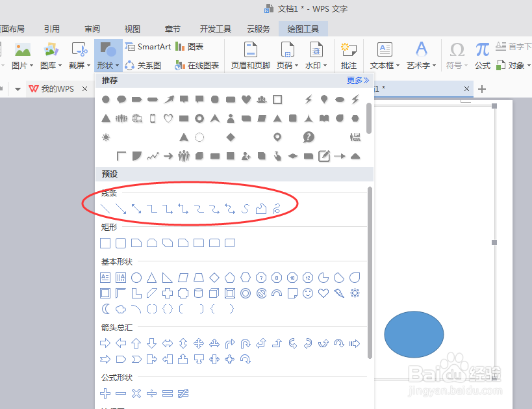Pick the right arrow in 箭头总汇
The image size is (532, 409).
pos(105,343)
